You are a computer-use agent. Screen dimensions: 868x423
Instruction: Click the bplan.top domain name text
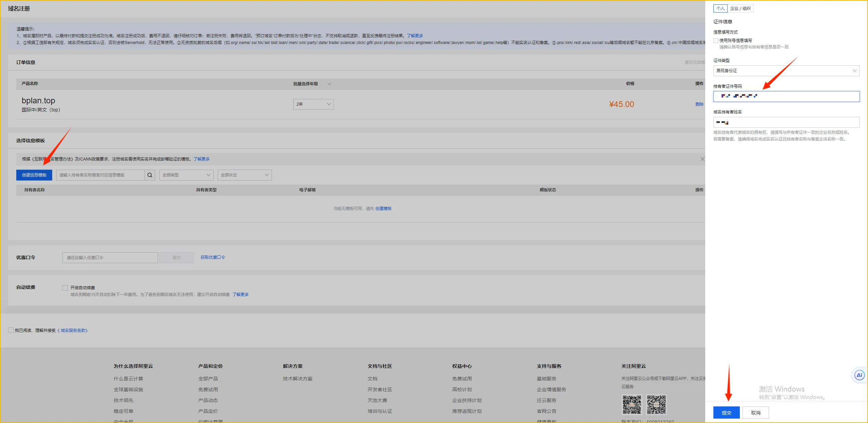click(38, 101)
